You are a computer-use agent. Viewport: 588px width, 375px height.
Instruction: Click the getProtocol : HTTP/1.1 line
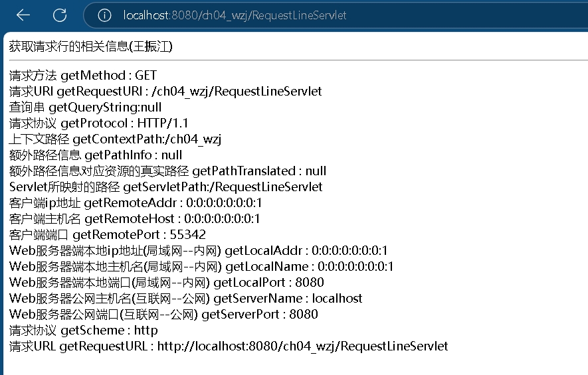coord(99,123)
